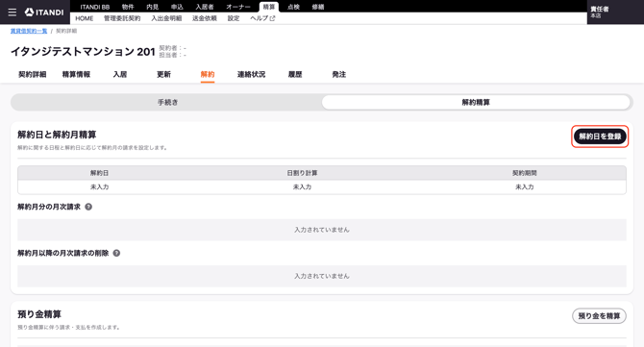Select the 解約精算 segment
This screenshot has width=644, height=347.
(x=476, y=102)
